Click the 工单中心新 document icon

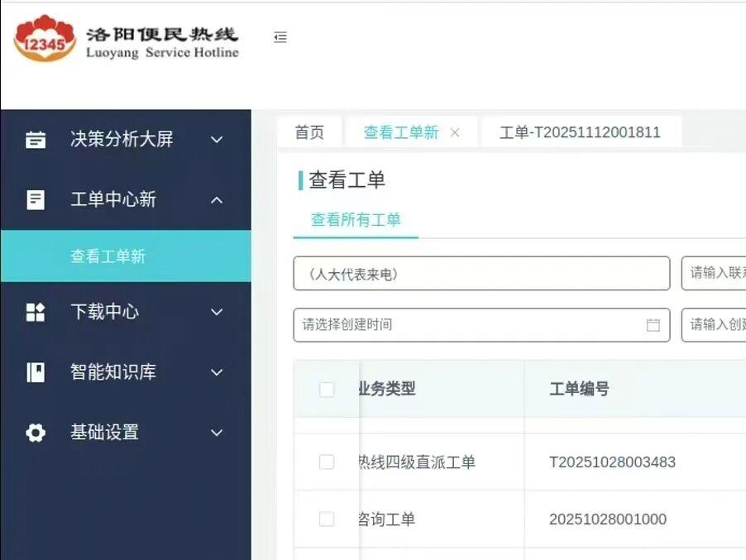click(x=36, y=199)
